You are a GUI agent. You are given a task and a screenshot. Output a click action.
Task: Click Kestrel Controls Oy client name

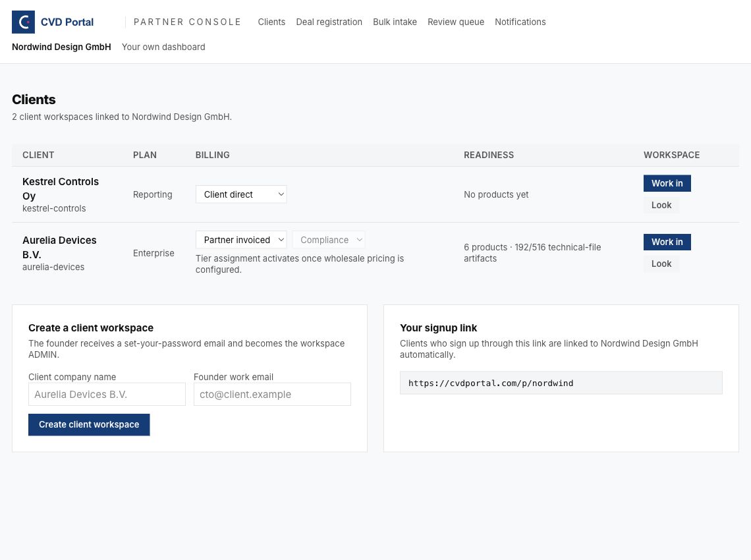(x=61, y=188)
